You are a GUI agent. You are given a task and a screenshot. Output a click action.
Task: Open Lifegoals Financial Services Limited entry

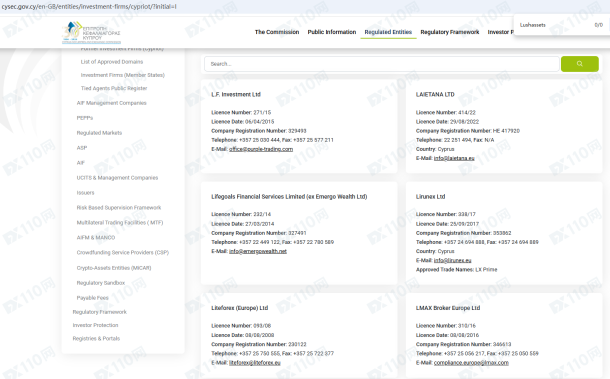289,197
